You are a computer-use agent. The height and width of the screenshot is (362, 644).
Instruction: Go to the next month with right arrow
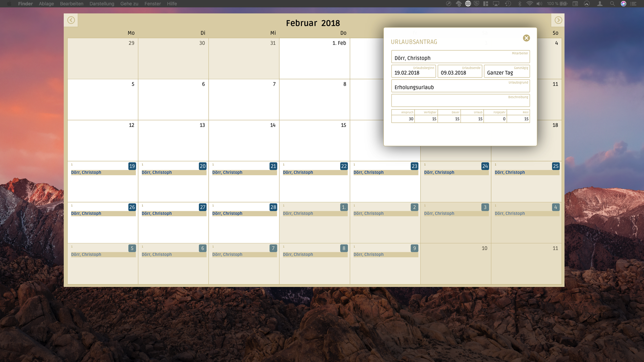(558, 20)
